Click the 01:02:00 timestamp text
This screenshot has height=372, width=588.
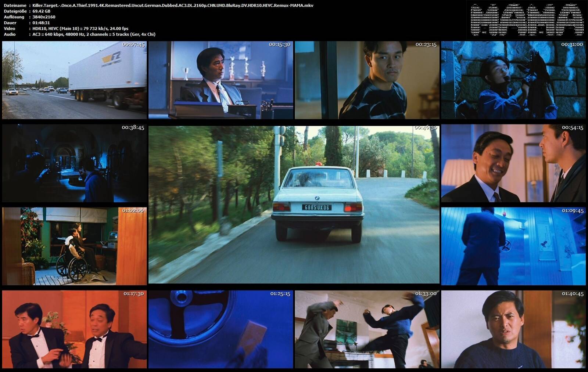pyautogui.click(x=133, y=210)
